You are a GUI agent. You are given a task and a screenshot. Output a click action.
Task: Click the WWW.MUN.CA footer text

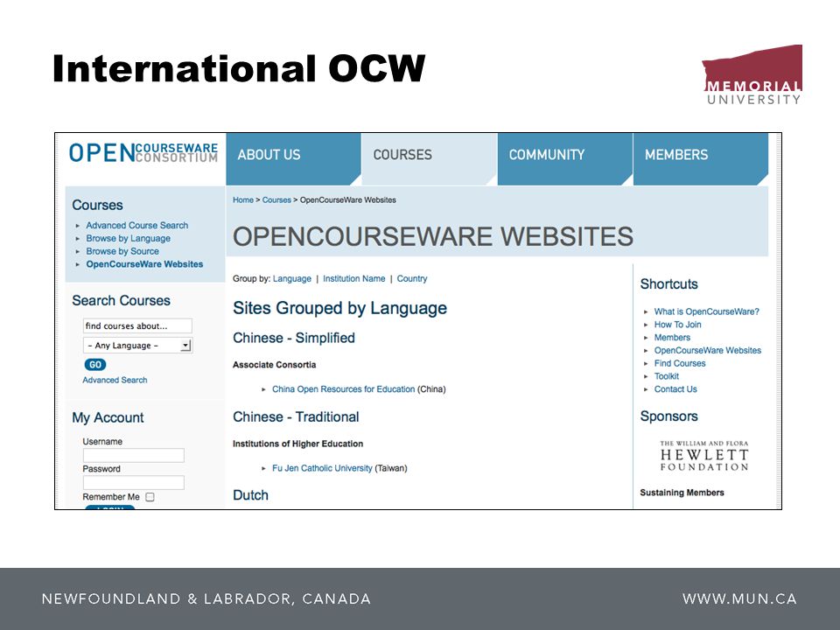739,598
